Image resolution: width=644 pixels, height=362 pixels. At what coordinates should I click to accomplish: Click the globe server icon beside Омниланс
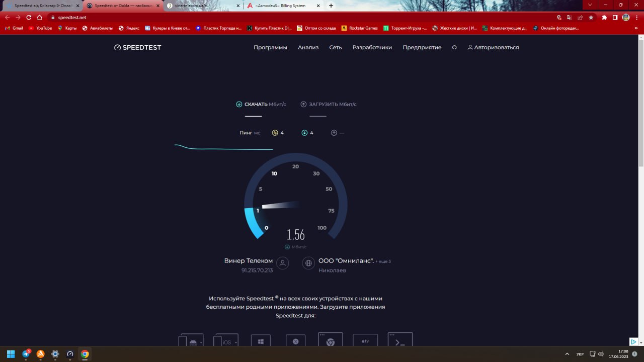tap(308, 263)
